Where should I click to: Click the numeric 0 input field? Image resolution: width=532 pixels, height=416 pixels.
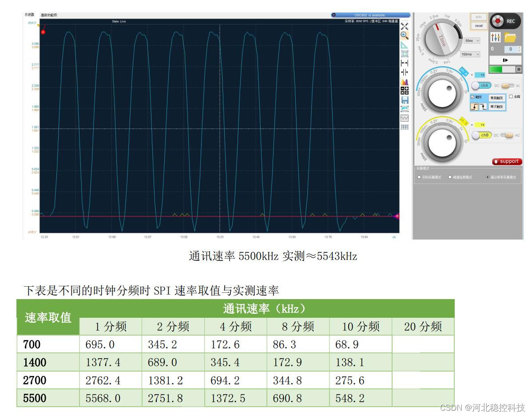[511, 49]
